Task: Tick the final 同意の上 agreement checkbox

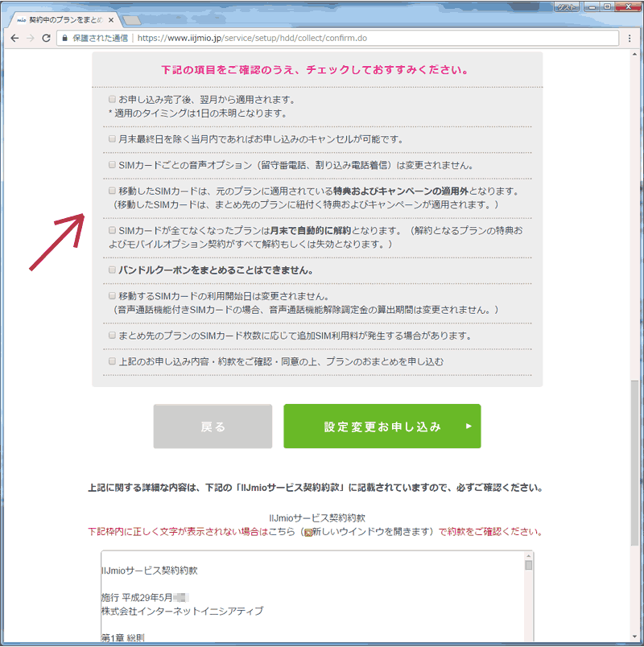Action: [113, 361]
